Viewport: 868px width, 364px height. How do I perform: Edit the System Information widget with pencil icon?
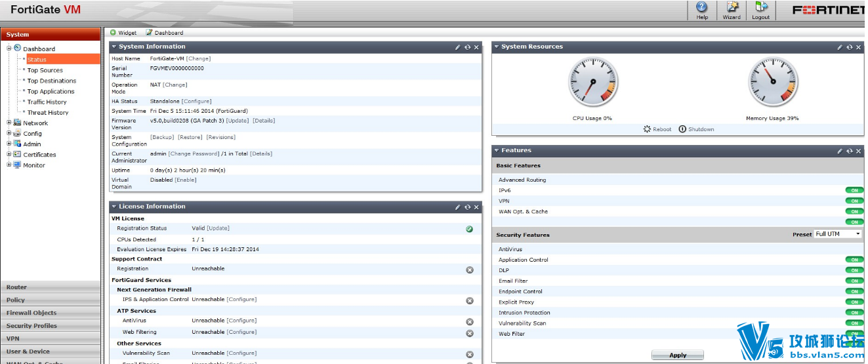458,47
